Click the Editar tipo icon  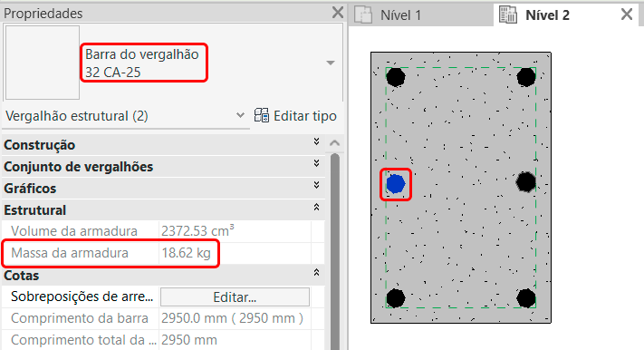pyautogui.click(x=261, y=115)
